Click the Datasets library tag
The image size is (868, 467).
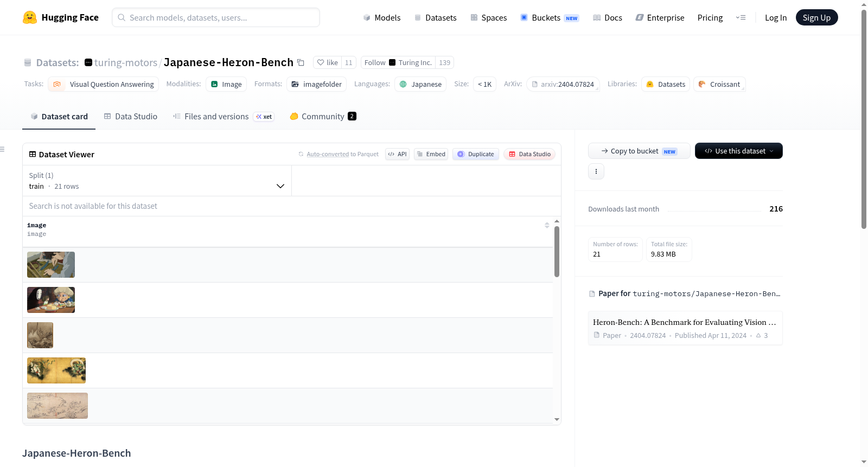tap(666, 84)
